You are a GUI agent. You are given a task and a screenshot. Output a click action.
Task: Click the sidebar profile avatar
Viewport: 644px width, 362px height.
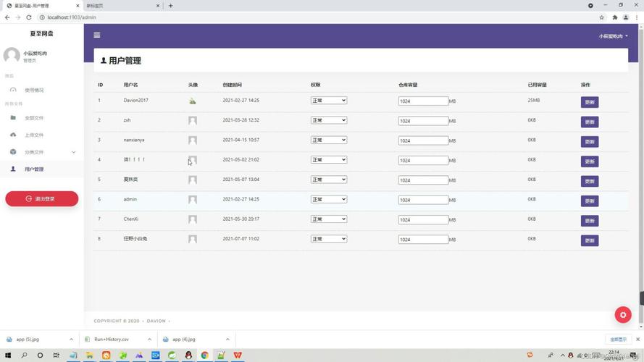[12, 55]
